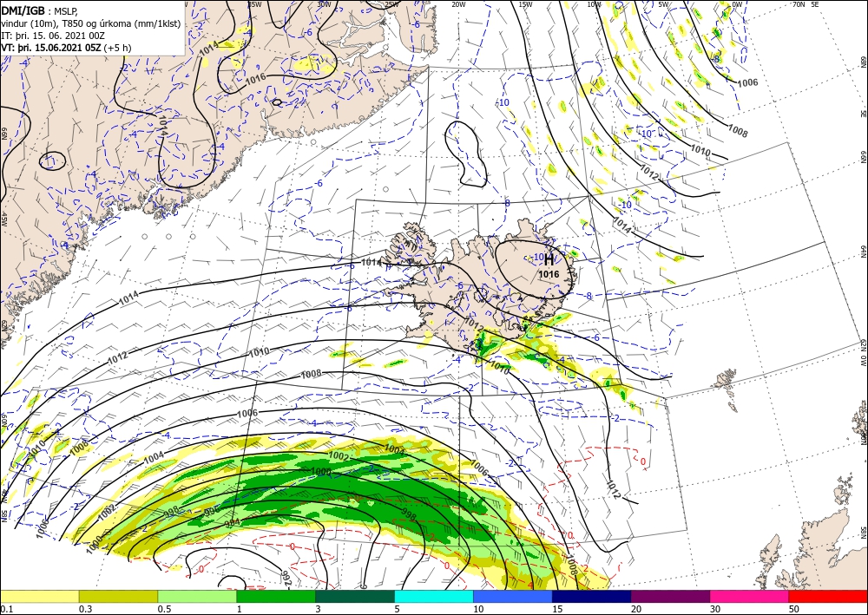Click the '5W' longitude label

click(x=664, y=3)
